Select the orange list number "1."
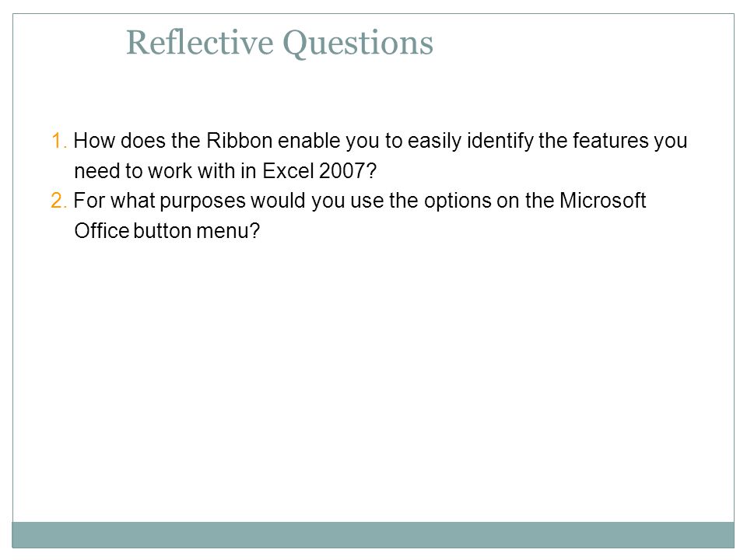 pyautogui.click(x=59, y=141)
